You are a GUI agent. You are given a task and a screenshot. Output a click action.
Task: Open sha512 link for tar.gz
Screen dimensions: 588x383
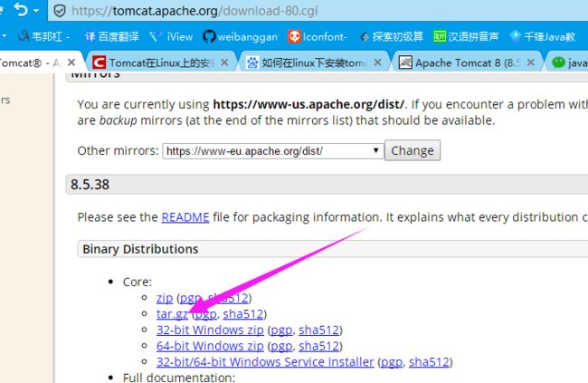[243, 314]
